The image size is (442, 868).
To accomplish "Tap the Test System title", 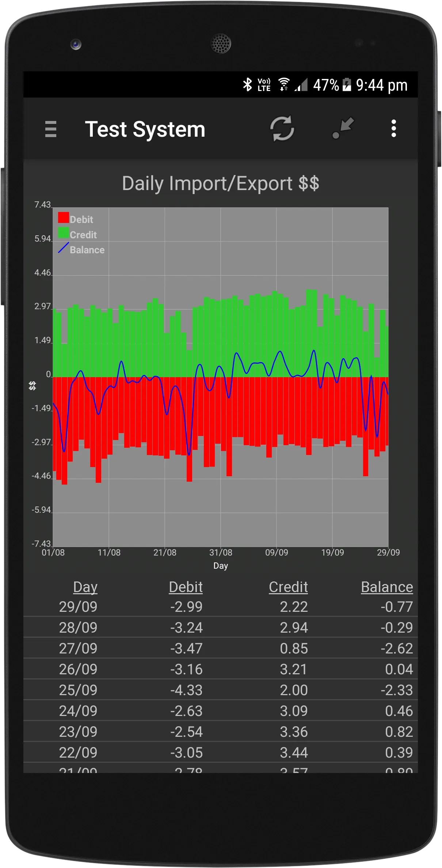I will pos(145,129).
